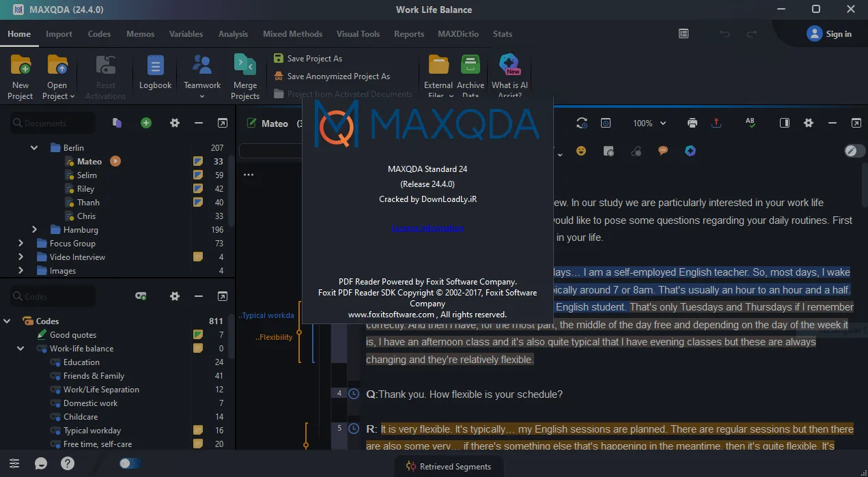
Task: Click the License Information link
Action: (428, 228)
